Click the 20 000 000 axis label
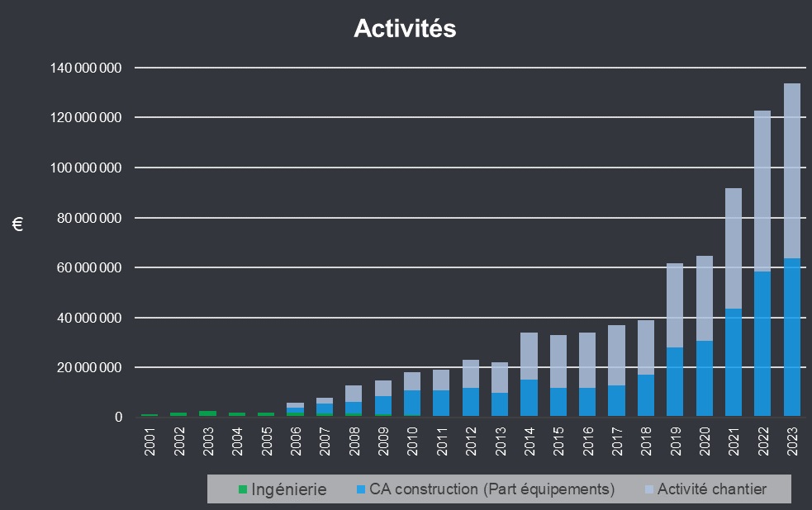 [x=89, y=367]
